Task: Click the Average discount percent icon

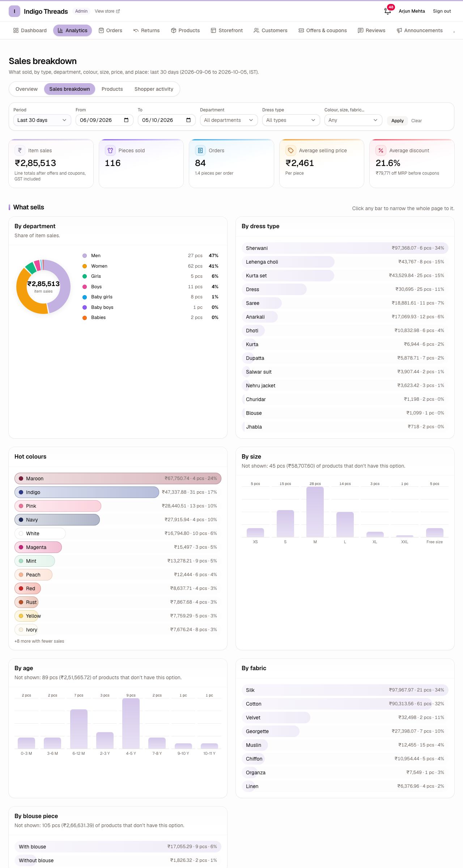Action: coord(381,150)
